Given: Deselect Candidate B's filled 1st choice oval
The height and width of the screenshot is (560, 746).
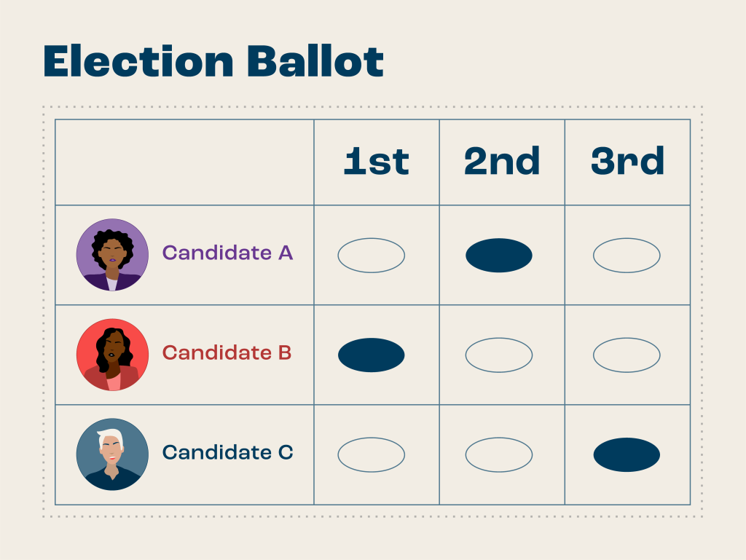Looking at the screenshot, I should tap(371, 355).
